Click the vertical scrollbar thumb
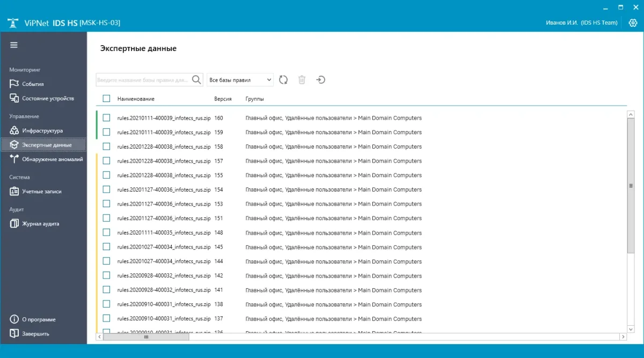The height and width of the screenshot is (358, 644). pos(631,185)
